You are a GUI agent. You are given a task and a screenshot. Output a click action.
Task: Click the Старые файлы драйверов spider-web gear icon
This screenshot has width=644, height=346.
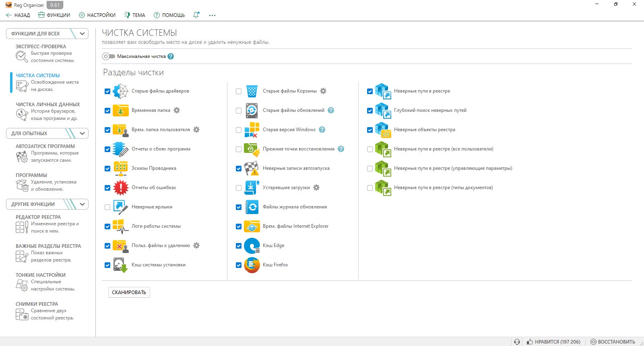tap(120, 91)
